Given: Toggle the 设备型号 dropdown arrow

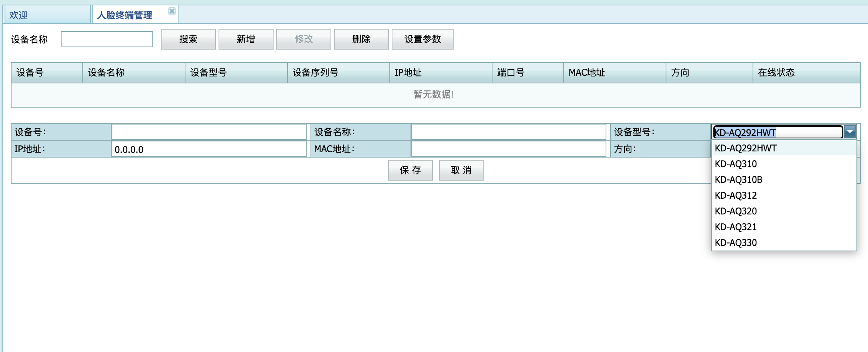Looking at the screenshot, I should 850,132.
